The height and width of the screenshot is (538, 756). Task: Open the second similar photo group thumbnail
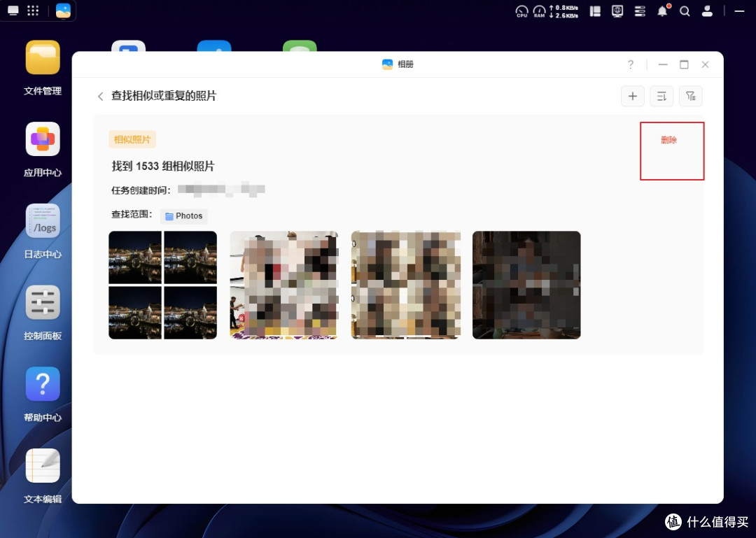coord(284,285)
